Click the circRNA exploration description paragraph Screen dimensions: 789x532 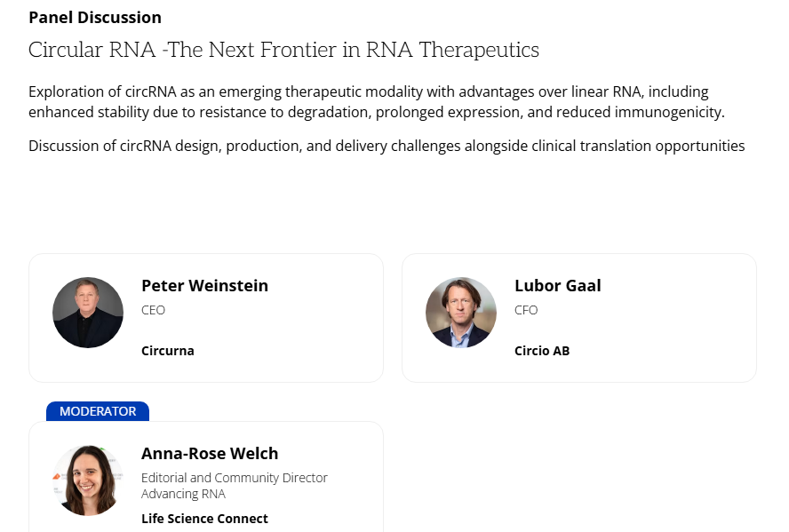click(377, 101)
